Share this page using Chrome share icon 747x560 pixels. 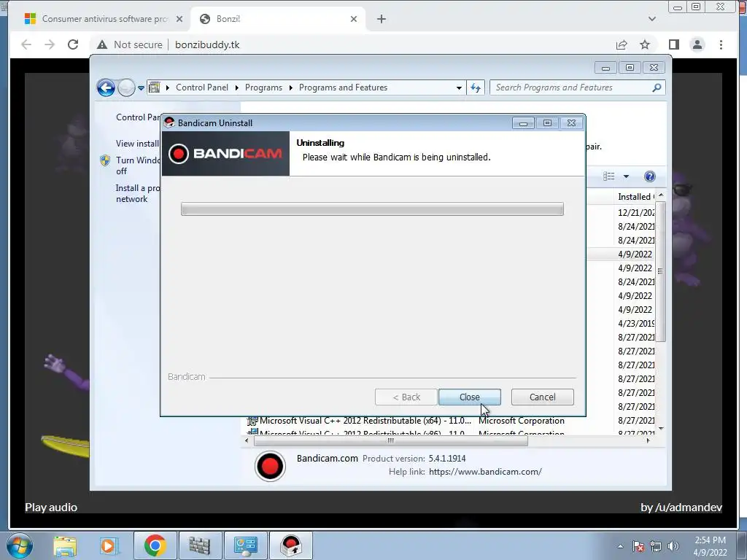point(622,44)
